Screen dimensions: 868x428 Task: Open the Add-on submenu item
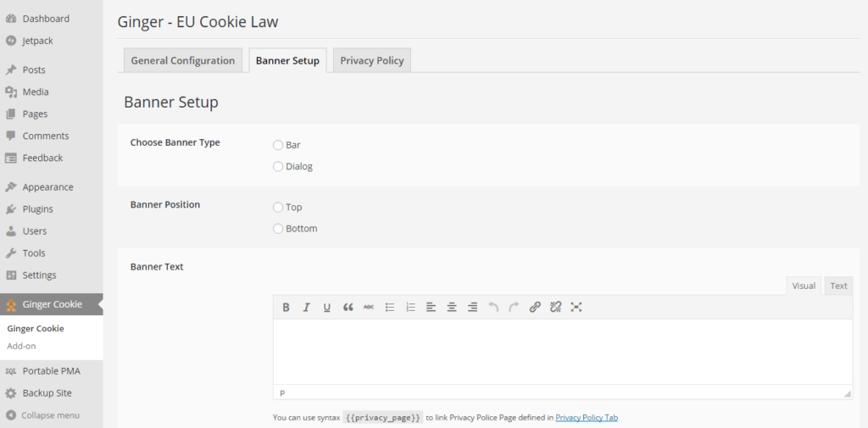21,346
